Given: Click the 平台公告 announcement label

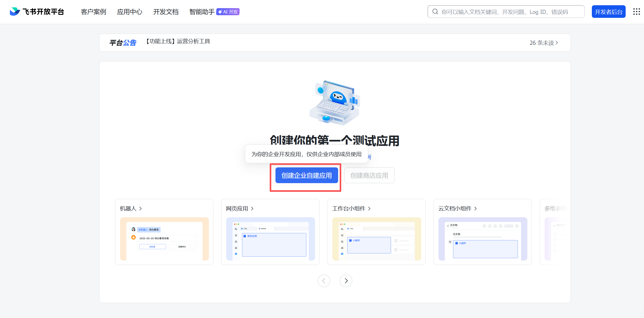Looking at the screenshot, I should click(x=123, y=43).
